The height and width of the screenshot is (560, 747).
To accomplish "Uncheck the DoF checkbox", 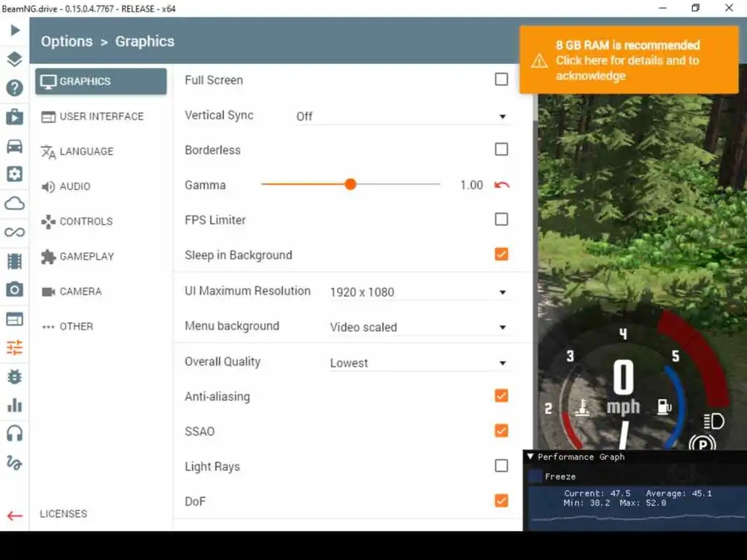I will tap(501, 500).
